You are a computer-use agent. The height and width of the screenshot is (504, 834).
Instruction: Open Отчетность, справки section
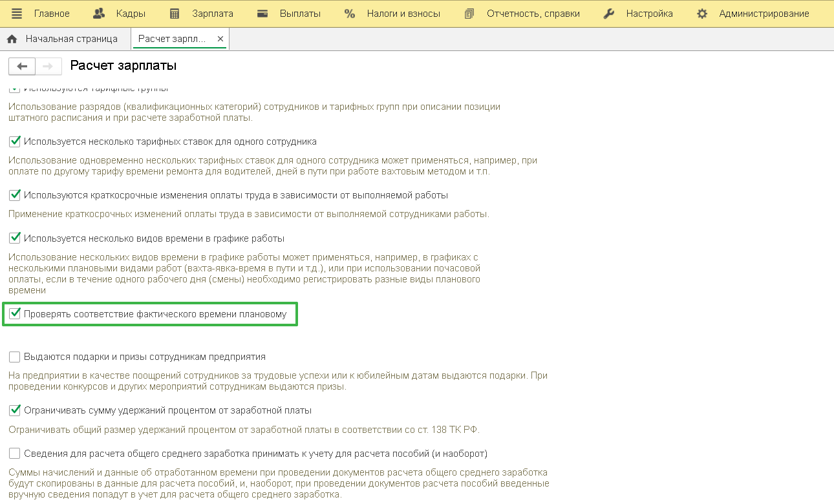[533, 14]
